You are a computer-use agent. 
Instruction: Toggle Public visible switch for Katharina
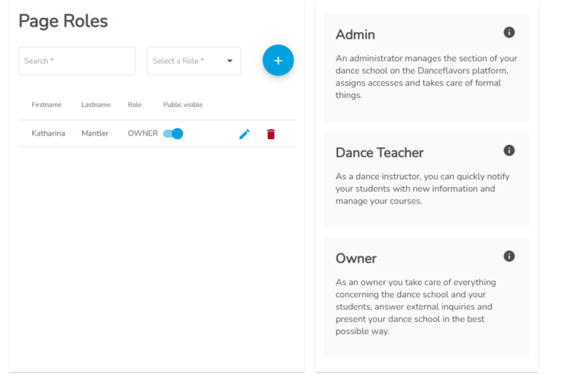click(173, 134)
